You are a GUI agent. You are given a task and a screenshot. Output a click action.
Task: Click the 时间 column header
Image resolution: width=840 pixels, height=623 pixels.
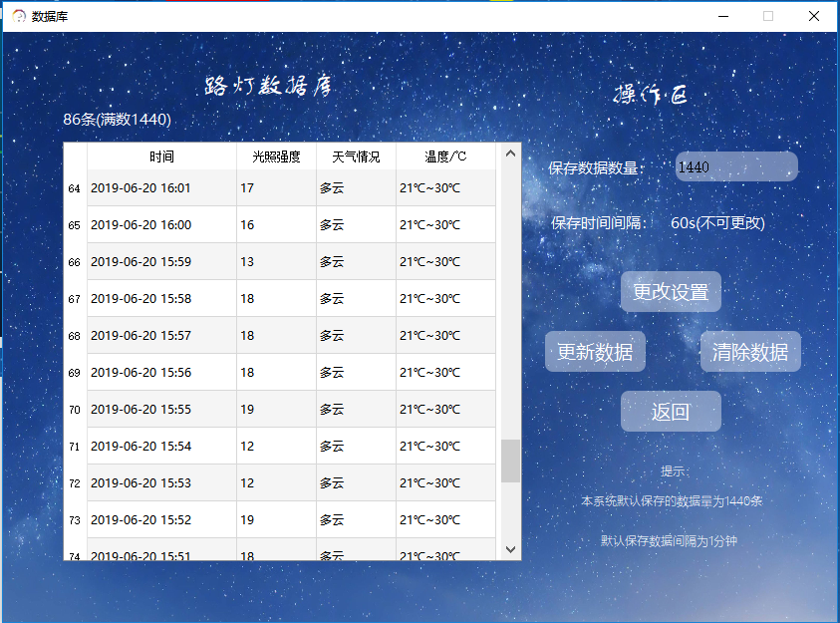(159, 156)
